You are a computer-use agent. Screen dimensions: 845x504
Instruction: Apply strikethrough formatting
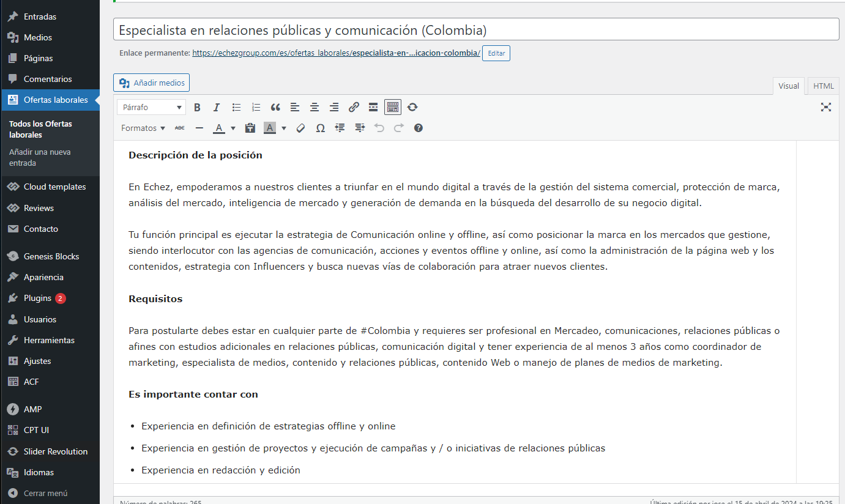click(180, 128)
